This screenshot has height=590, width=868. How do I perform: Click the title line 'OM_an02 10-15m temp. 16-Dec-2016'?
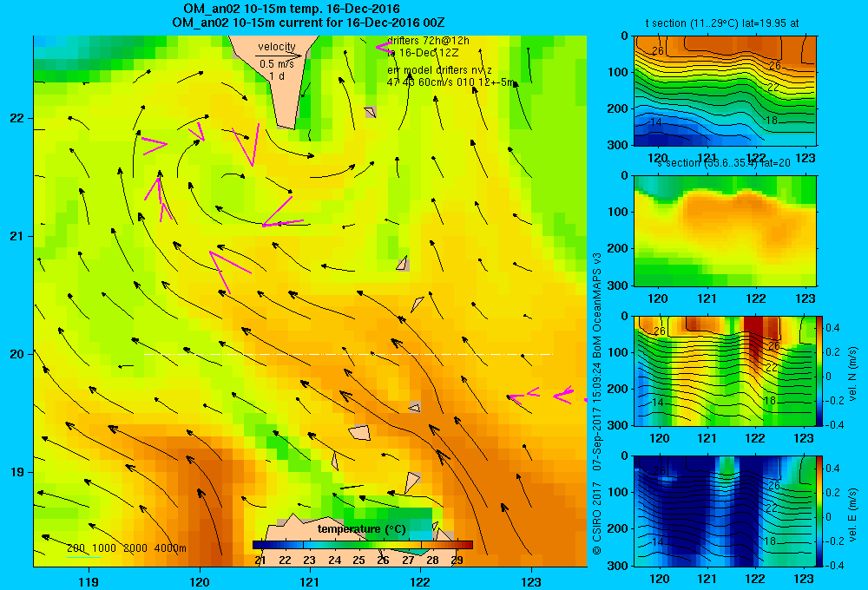click(291, 9)
